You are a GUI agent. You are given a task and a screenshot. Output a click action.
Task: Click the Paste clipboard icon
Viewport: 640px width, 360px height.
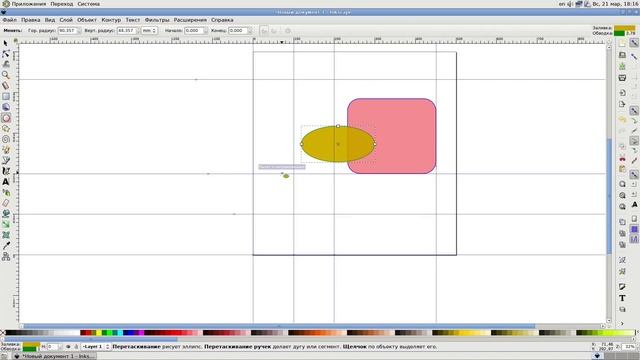pos(622,169)
